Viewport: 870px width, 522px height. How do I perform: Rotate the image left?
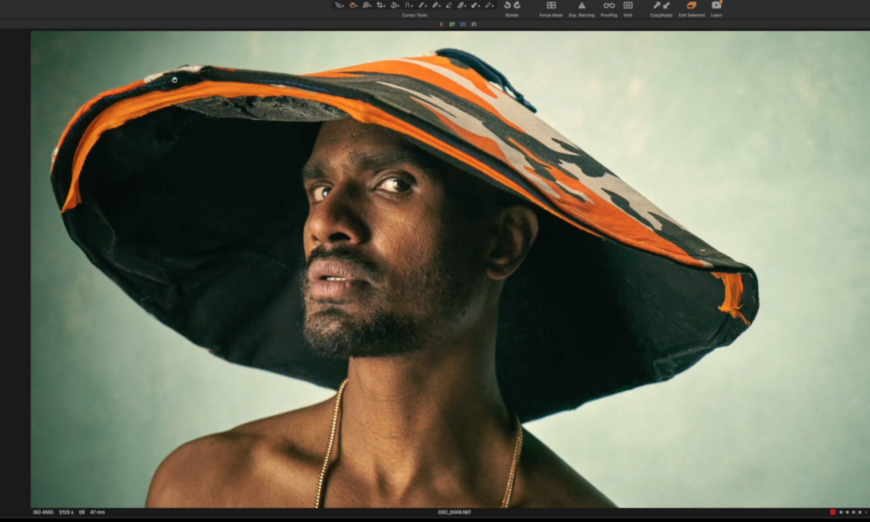508,5
